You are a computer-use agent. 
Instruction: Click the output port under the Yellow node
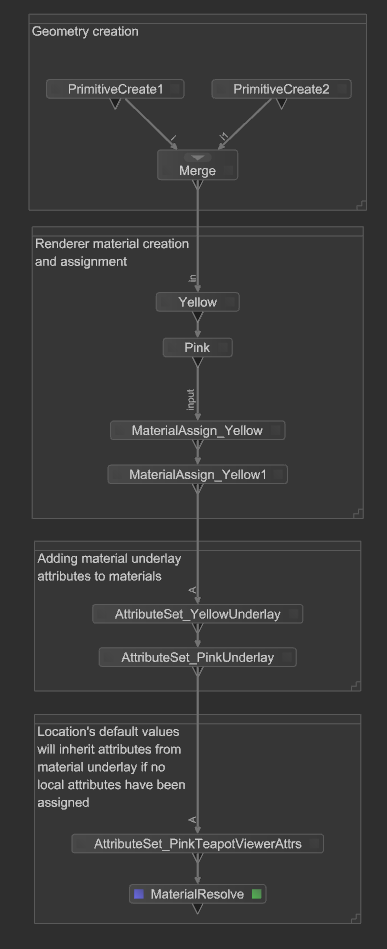coord(197,317)
